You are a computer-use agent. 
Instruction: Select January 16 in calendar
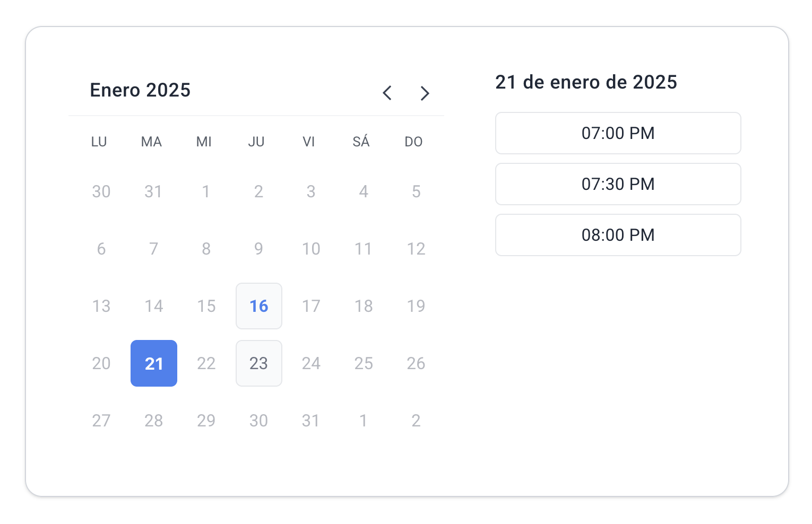(259, 306)
